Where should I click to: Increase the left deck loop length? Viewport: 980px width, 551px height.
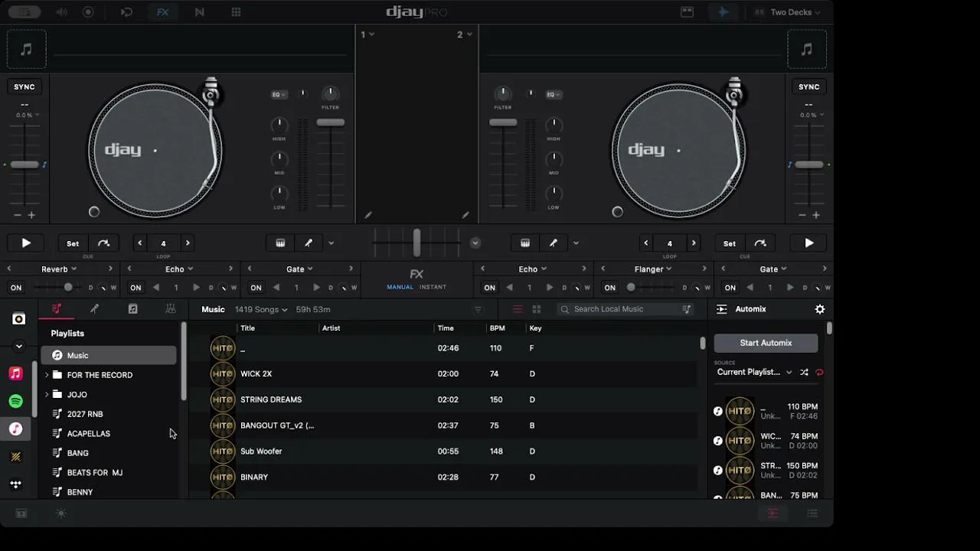click(x=188, y=243)
